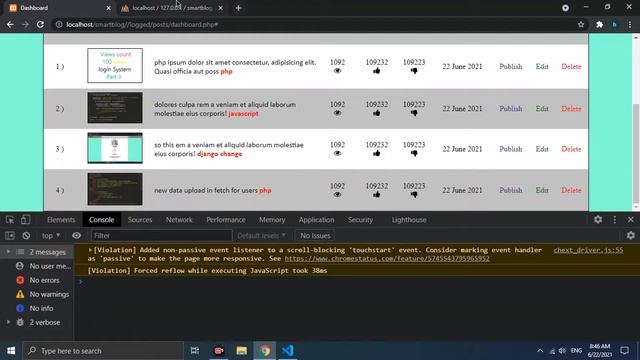Open the thumbnail for post 3

(115, 148)
